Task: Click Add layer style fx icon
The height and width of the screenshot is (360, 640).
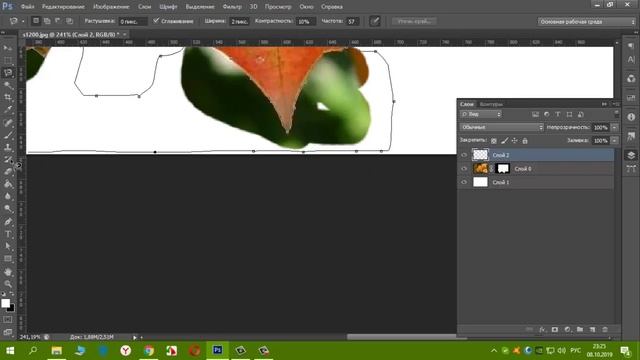Action: point(542,329)
